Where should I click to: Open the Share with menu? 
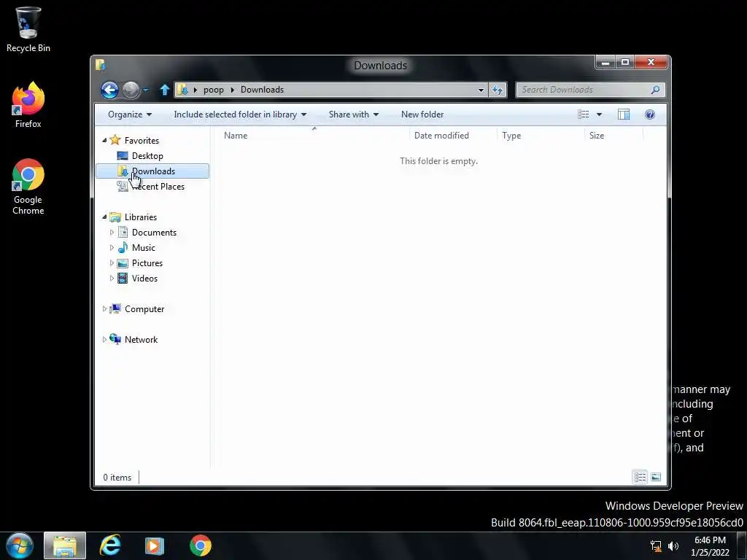[x=354, y=114]
